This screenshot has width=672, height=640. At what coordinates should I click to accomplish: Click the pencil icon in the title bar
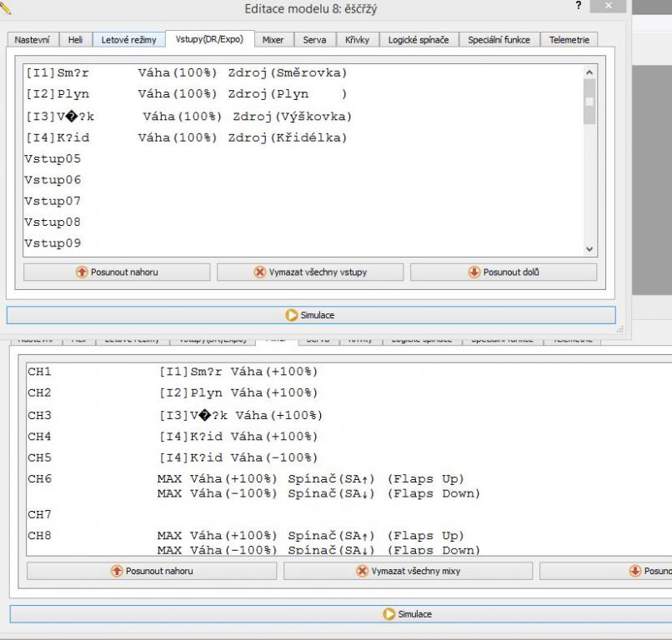click(x=7, y=8)
